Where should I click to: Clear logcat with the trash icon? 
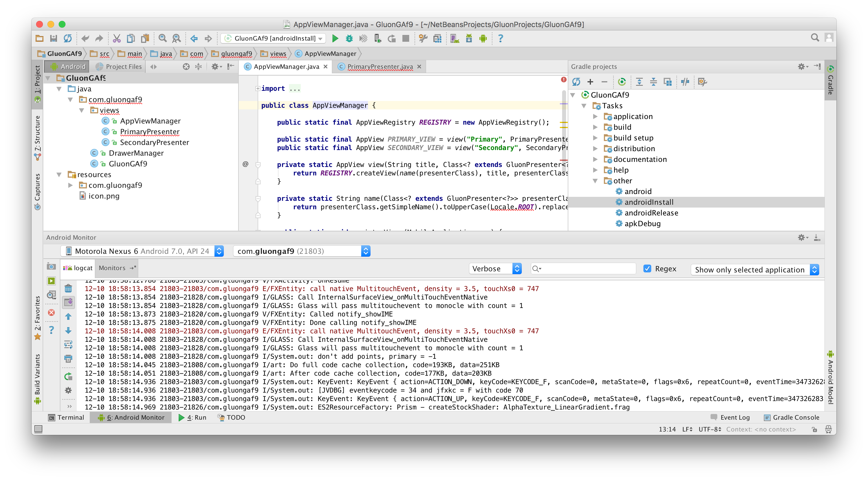click(68, 288)
